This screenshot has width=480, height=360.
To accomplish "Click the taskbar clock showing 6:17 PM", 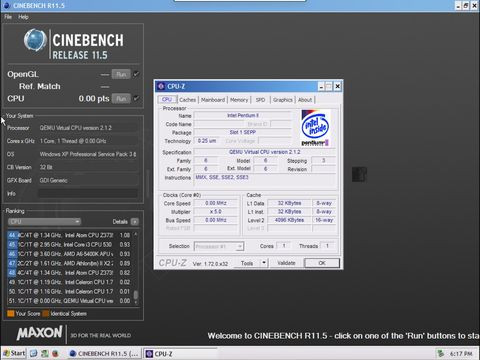I will pos(461,353).
